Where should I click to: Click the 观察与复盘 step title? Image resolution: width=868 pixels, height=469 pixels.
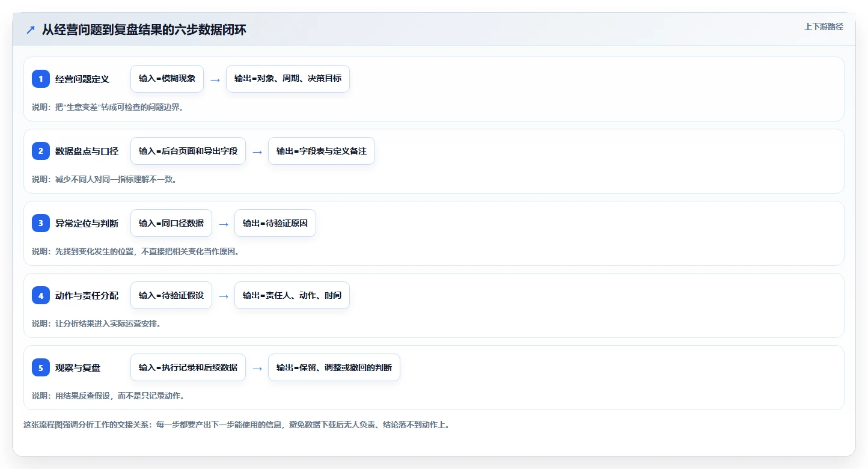pos(78,367)
